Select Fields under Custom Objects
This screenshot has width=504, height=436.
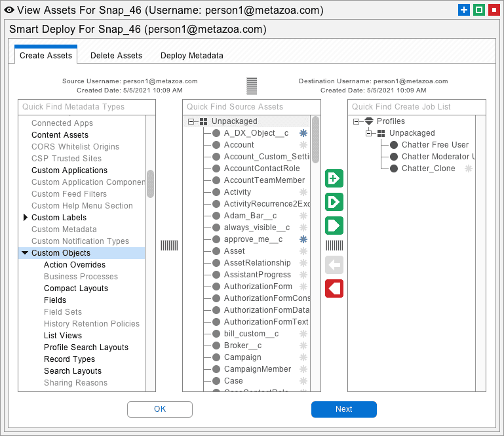tap(55, 300)
